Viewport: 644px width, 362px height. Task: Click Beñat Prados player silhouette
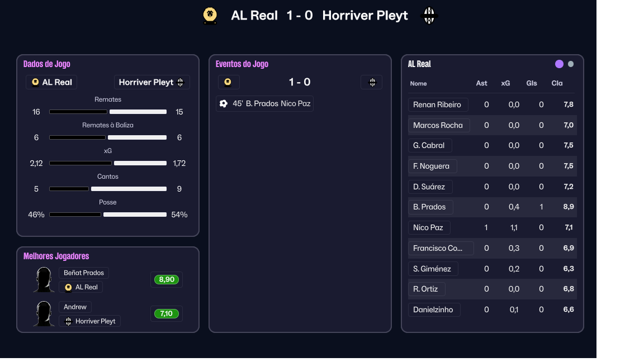pyautogui.click(x=44, y=280)
